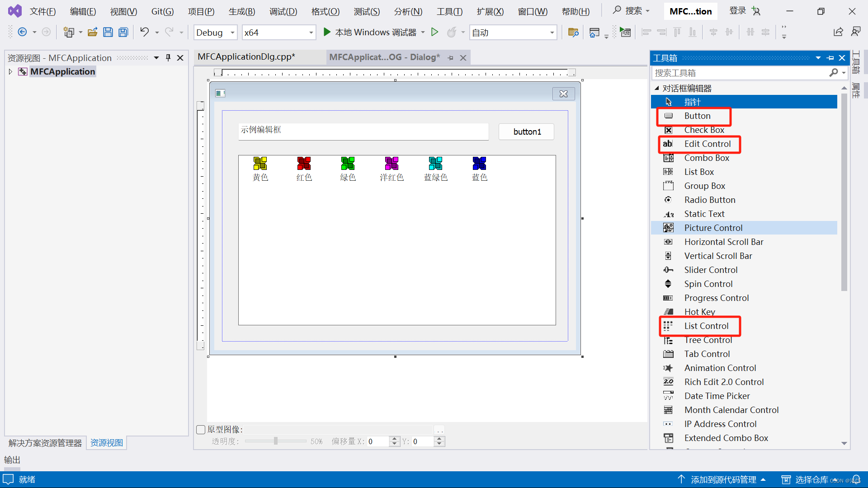Select the Combo Box tool

coord(707,157)
